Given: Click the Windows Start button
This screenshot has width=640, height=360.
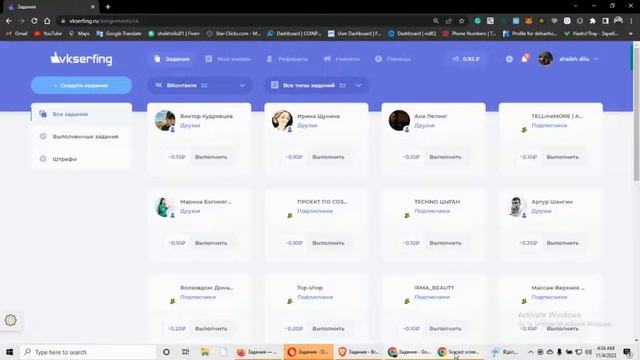Looking at the screenshot, I should tap(9, 352).
